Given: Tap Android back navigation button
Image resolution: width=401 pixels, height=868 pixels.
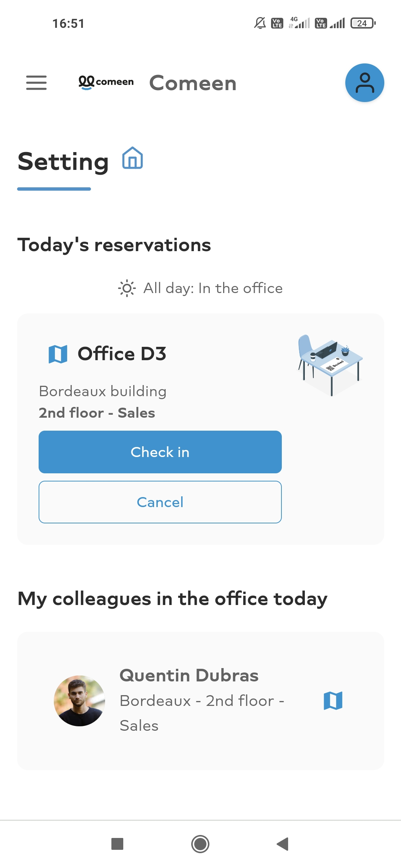Looking at the screenshot, I should (x=283, y=844).
